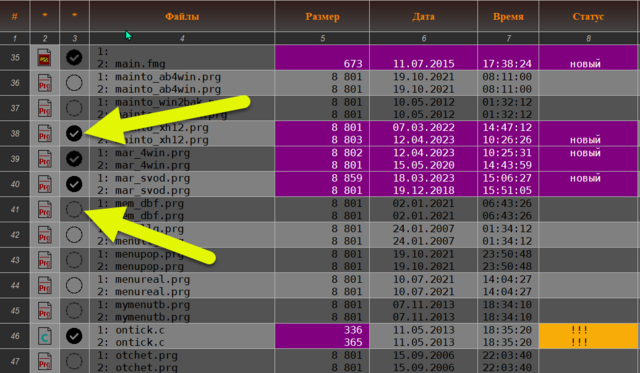Click the Prg icon in row 36
Screen dimensions: 640x373
click(44, 83)
